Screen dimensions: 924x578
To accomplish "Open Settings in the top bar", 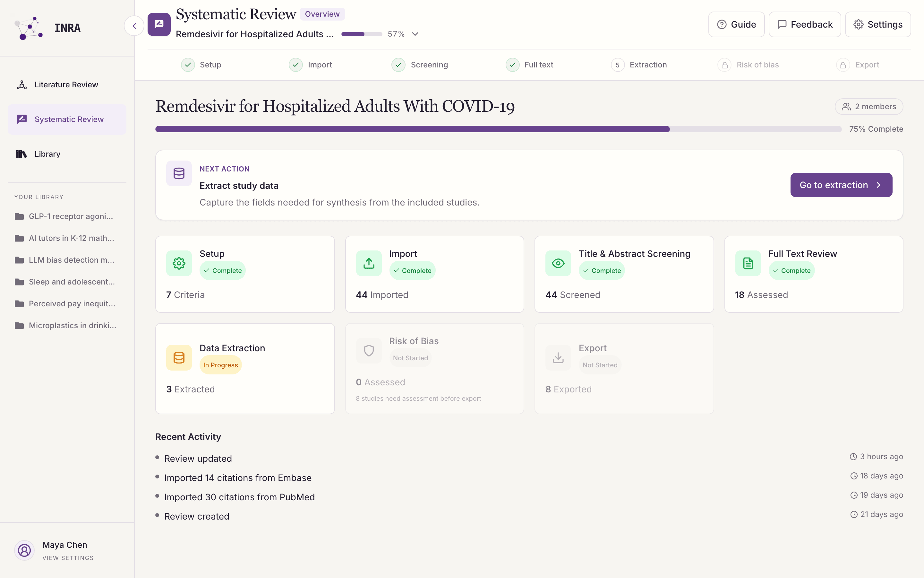I will coord(878,24).
